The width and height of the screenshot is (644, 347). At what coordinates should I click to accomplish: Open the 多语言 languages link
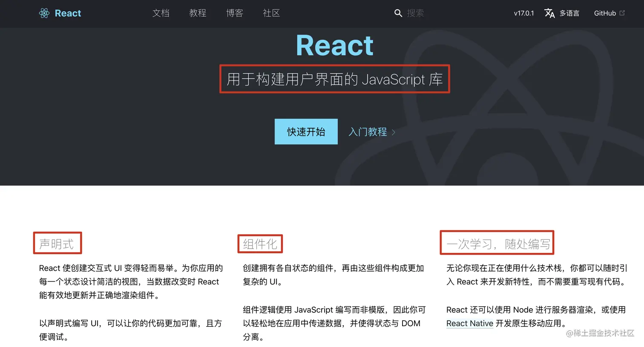(x=569, y=13)
